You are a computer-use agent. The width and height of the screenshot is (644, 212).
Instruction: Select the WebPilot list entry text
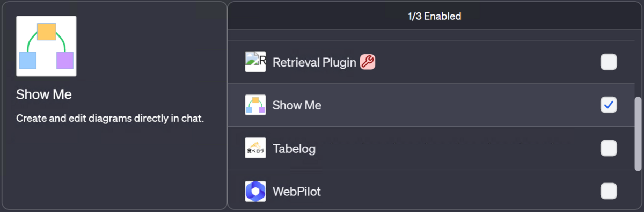[x=297, y=191]
